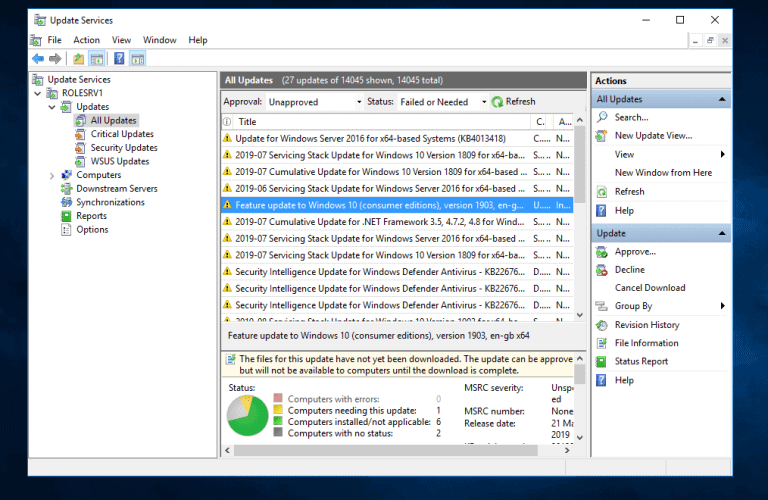This screenshot has width=768, height=500.
Task: Open the View menu in the menu bar
Action: tap(121, 40)
